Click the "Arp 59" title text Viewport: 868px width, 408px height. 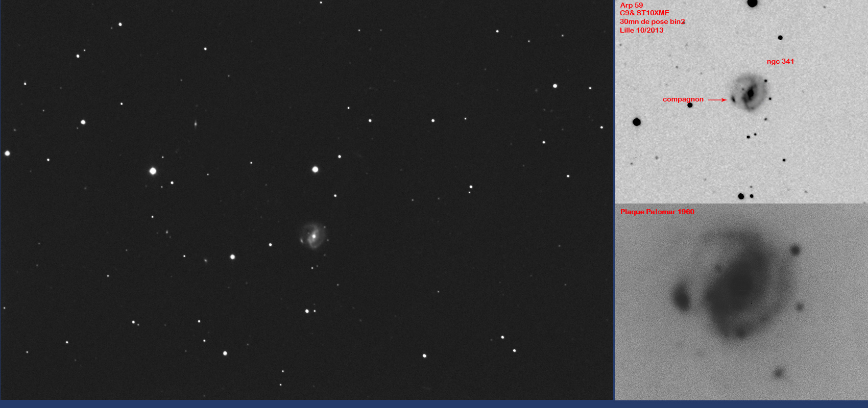tap(632, 5)
